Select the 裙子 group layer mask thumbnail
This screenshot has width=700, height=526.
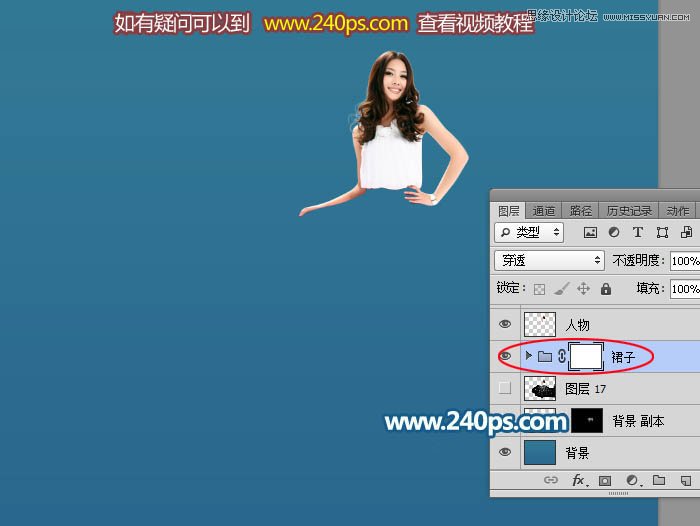point(585,356)
